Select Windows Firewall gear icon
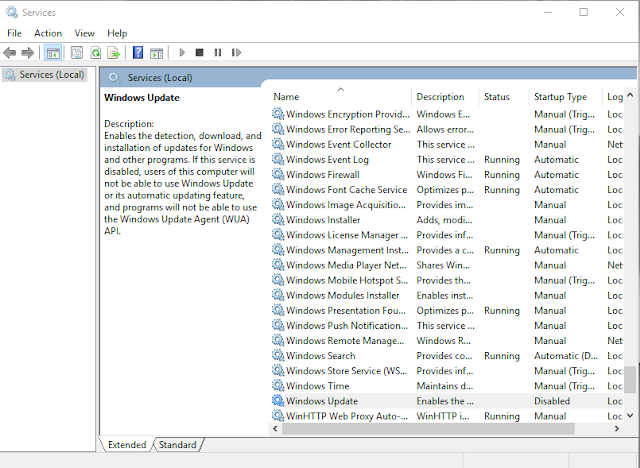The height and width of the screenshot is (468, 640). (278, 174)
